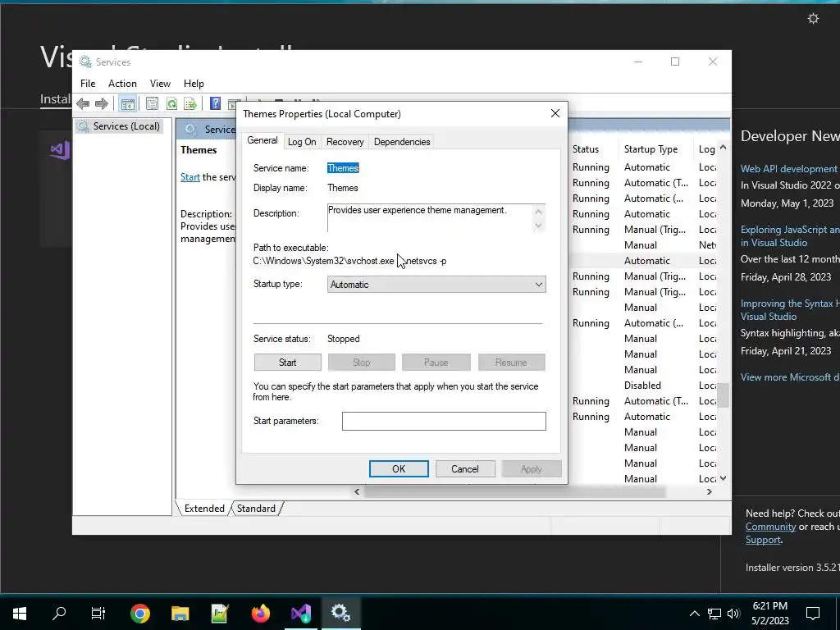
Task: Open the notification center icon
Action: click(x=813, y=614)
